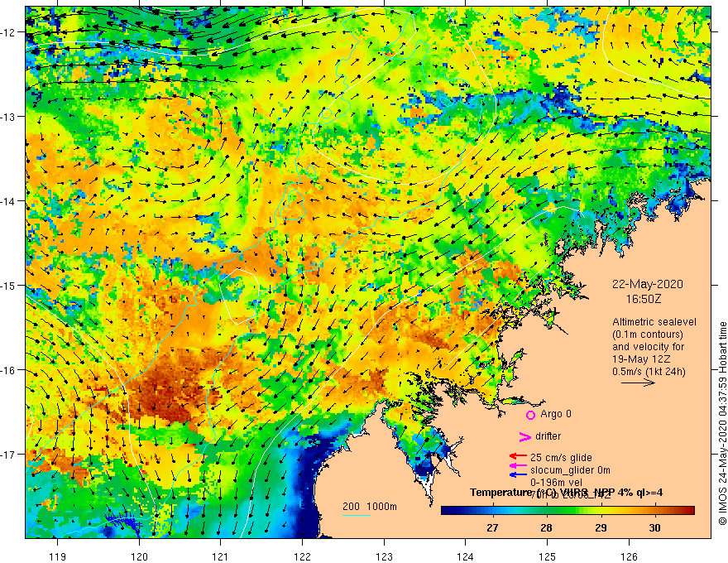Click the colorbar value 30

654,527
